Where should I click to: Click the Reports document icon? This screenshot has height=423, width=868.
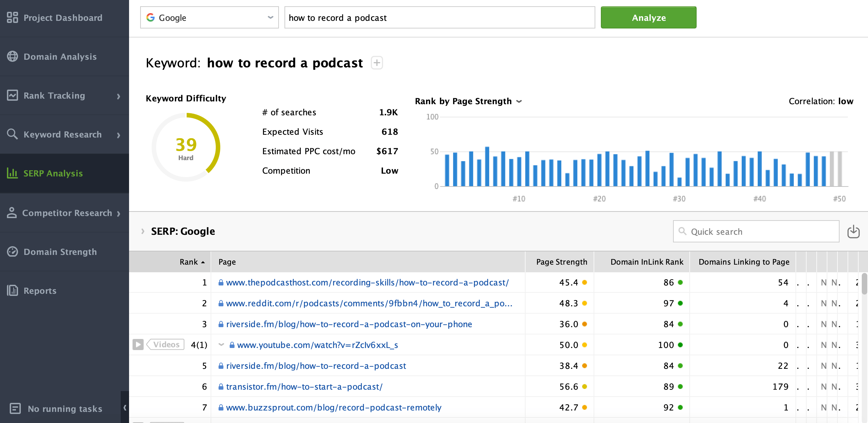point(12,290)
